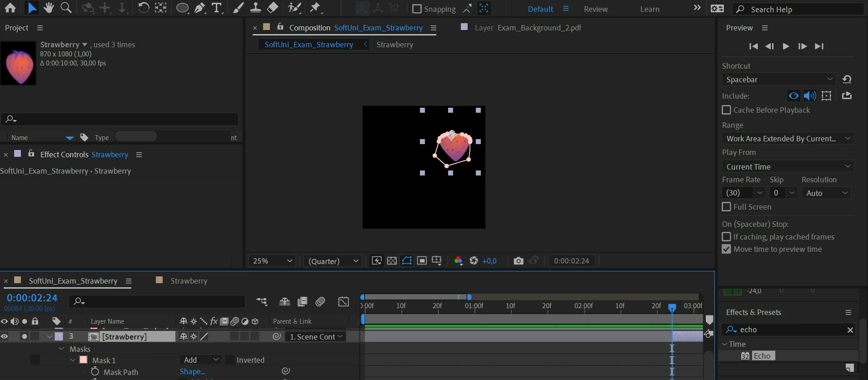Switch to the Review workspace

click(x=595, y=9)
